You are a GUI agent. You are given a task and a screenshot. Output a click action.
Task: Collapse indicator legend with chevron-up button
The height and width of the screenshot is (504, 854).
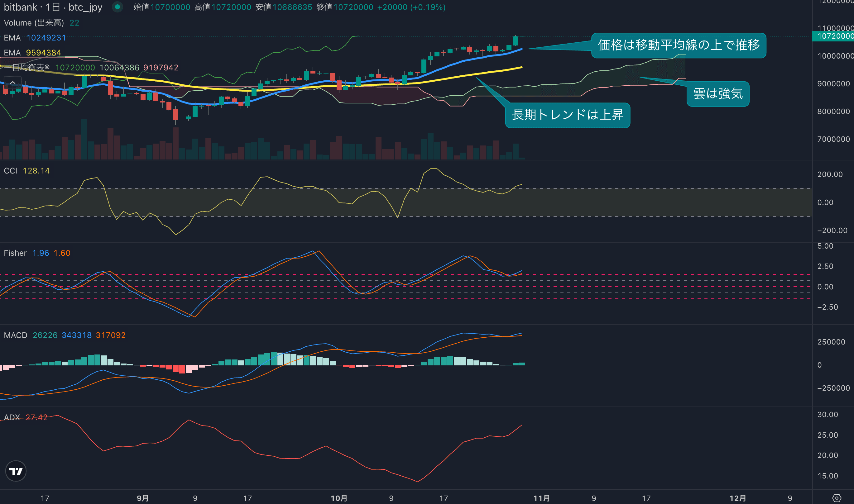(12, 83)
